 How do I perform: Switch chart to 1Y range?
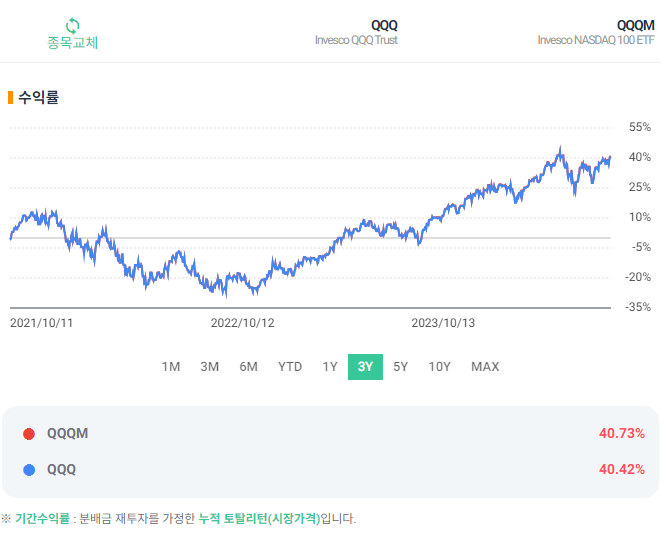click(330, 366)
